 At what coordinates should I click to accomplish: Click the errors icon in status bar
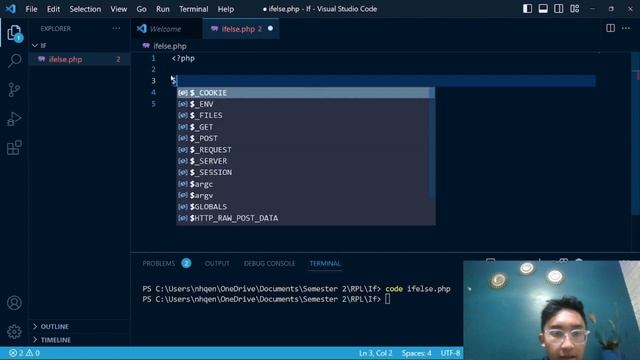coord(13,353)
